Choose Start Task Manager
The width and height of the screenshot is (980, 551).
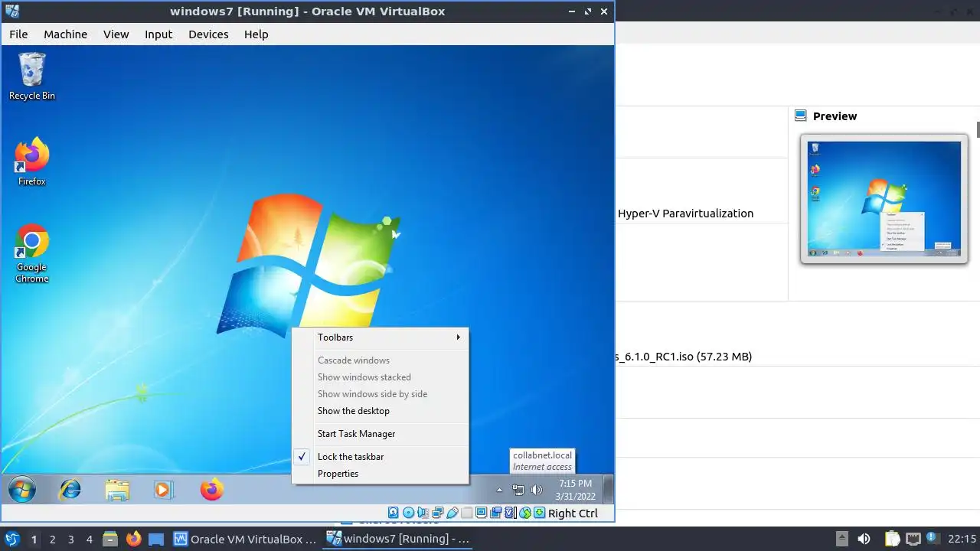[x=381, y=434]
